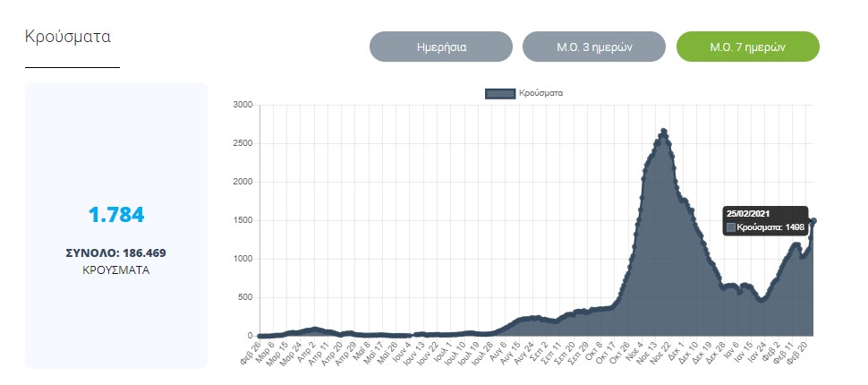This screenshot has width=868, height=385.
Task: Click the ΣΥΝΟΛΟ: 186.469 total text
Action: pos(115,253)
